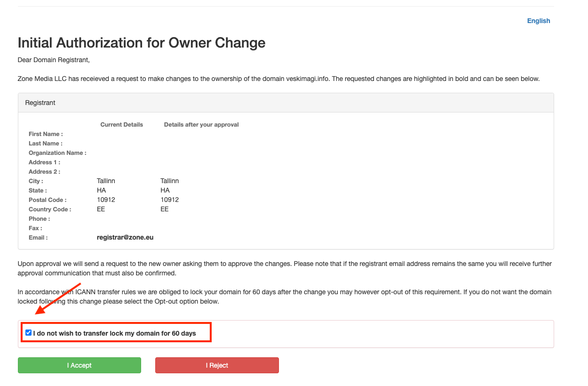This screenshot has height=386, width=588.
Task: Click HA state value in Current Details
Action: [x=101, y=191]
